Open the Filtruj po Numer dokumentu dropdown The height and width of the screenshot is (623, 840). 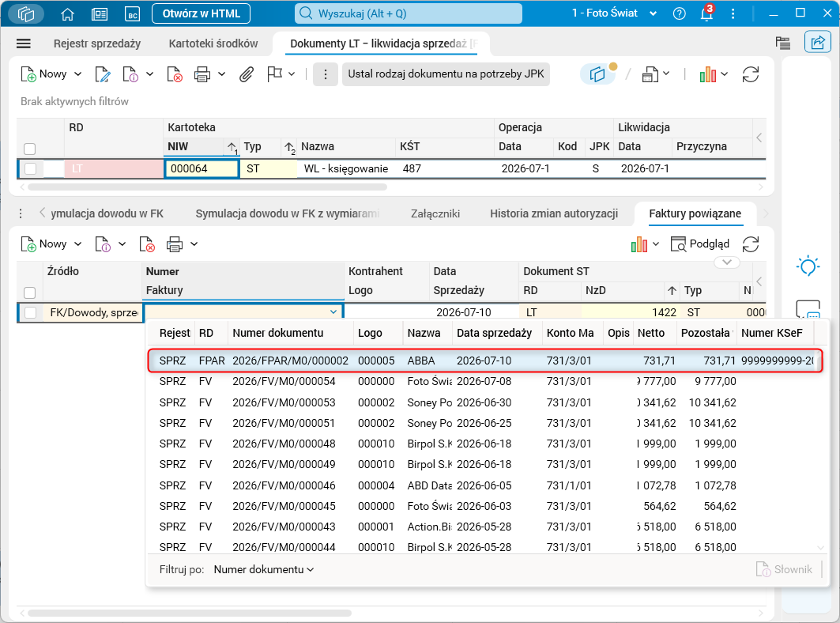264,569
